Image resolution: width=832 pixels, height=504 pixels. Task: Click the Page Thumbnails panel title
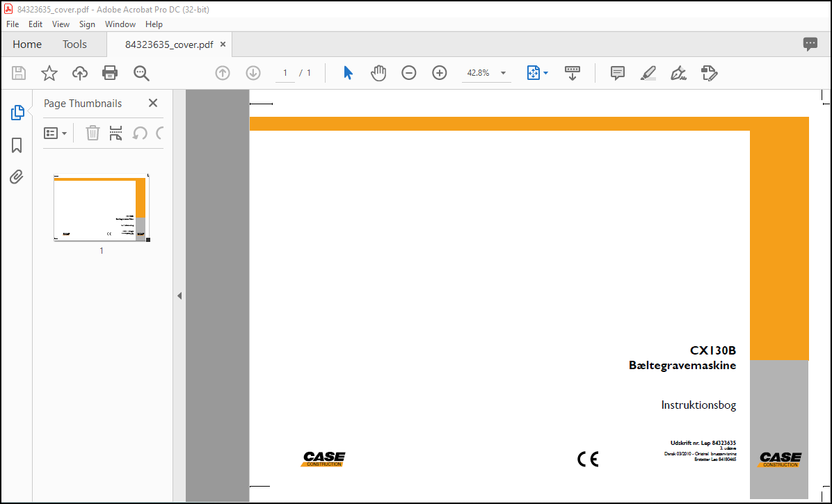83,104
